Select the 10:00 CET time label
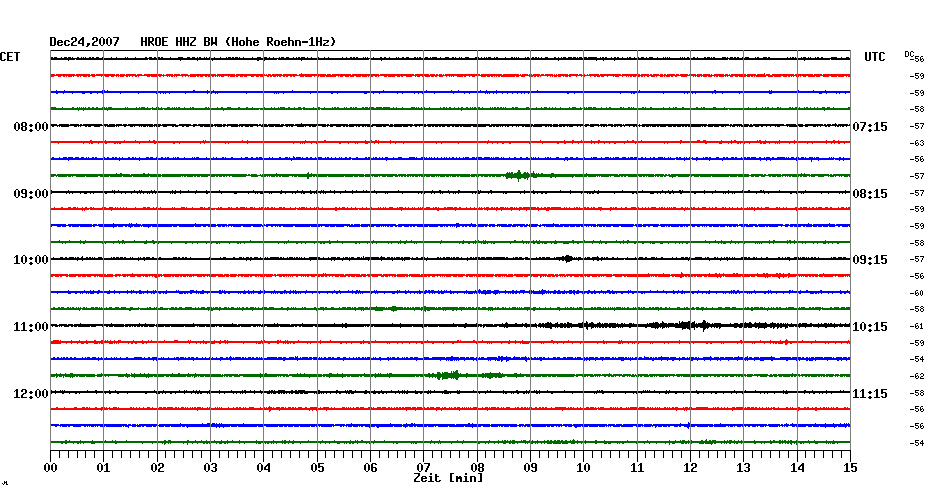The height and width of the screenshot is (494, 930). pos(31,260)
